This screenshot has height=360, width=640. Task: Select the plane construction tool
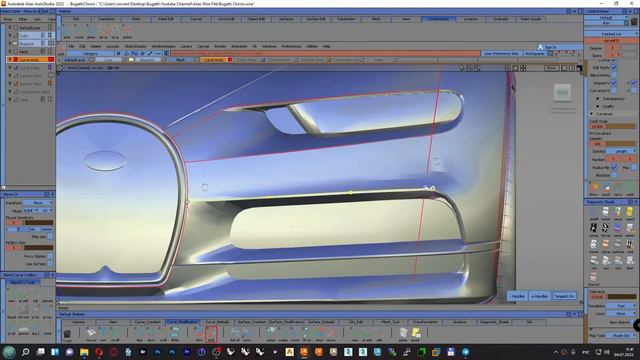(x=91, y=31)
